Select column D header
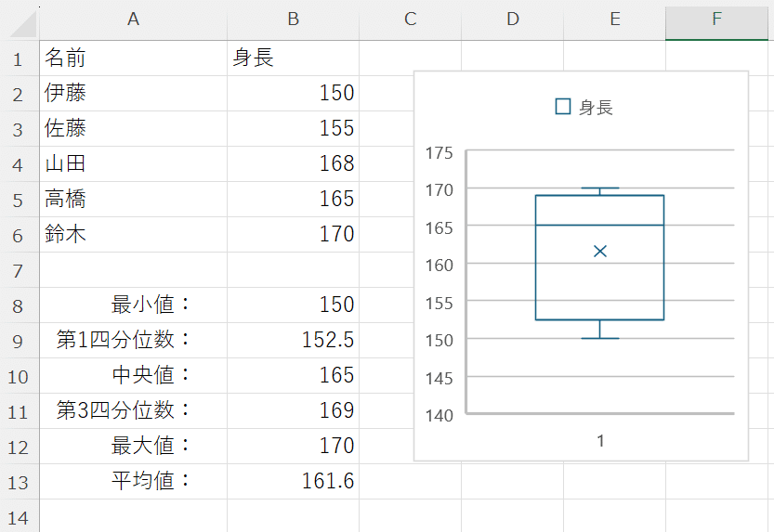Viewport: 774px width, 532px height. (512, 19)
